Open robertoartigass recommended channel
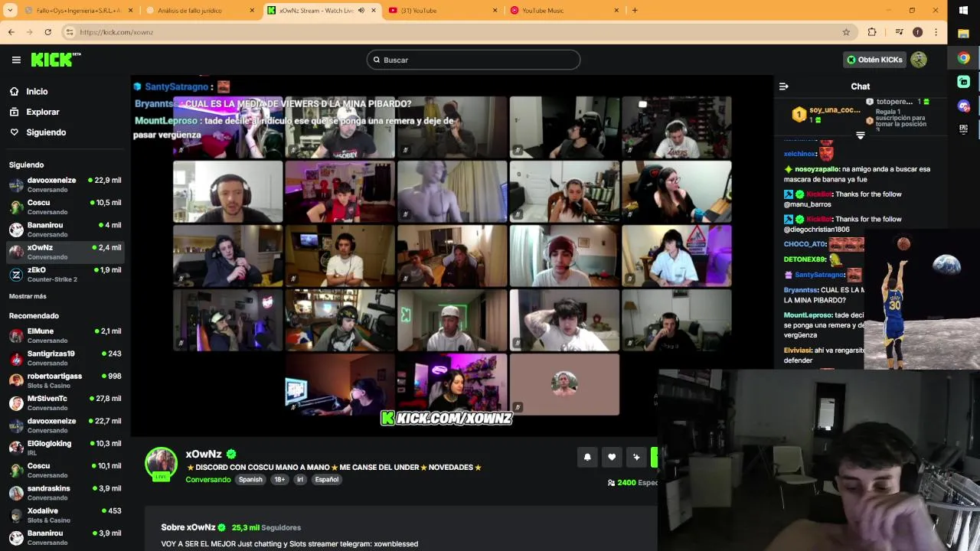This screenshot has width=980, height=551. 65,380
